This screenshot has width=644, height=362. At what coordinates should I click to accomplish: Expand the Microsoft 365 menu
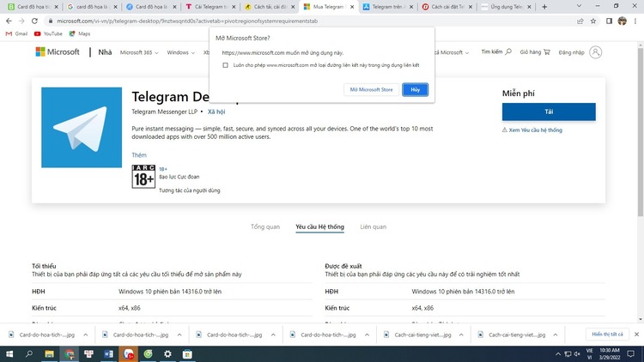coord(139,52)
